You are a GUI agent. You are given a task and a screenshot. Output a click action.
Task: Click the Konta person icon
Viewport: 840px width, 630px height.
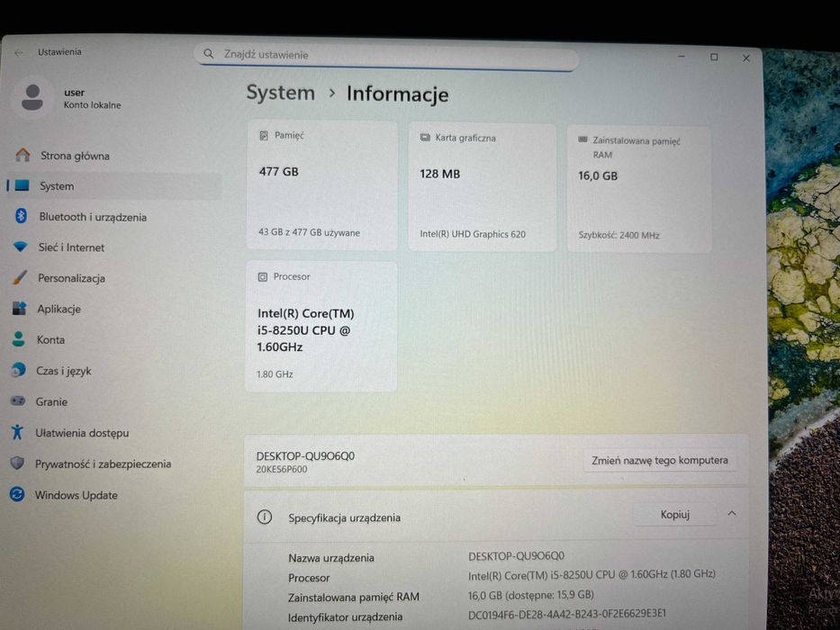18,338
